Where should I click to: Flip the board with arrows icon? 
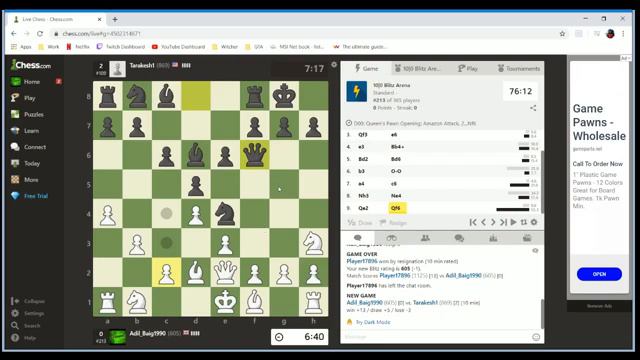coord(524,222)
